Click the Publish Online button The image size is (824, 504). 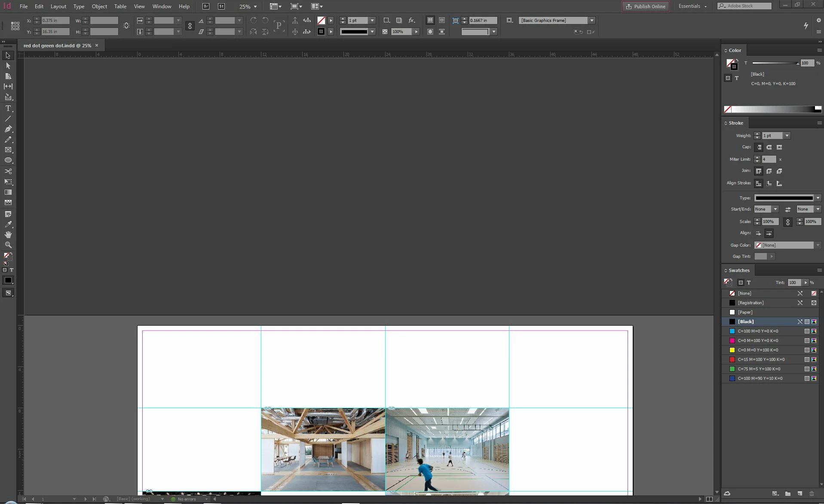(x=645, y=6)
